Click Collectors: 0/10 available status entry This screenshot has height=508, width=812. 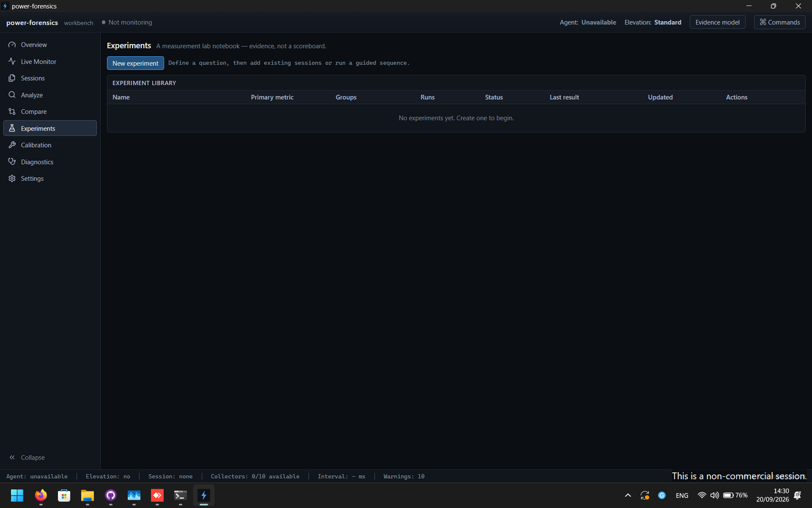coord(255,476)
